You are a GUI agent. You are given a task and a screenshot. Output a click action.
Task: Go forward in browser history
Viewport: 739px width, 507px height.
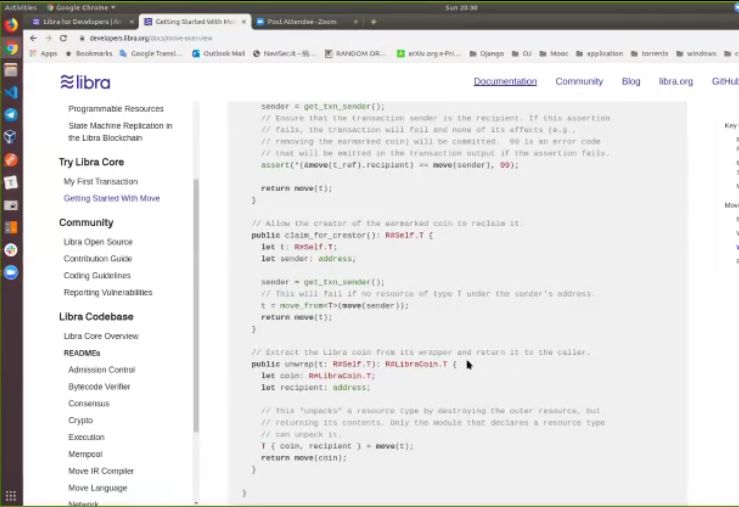(x=48, y=38)
